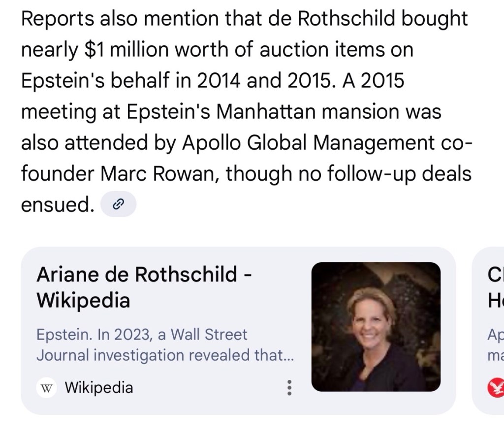Click the snippet "Epstein. In 2023, a Wall Street"

(142, 335)
